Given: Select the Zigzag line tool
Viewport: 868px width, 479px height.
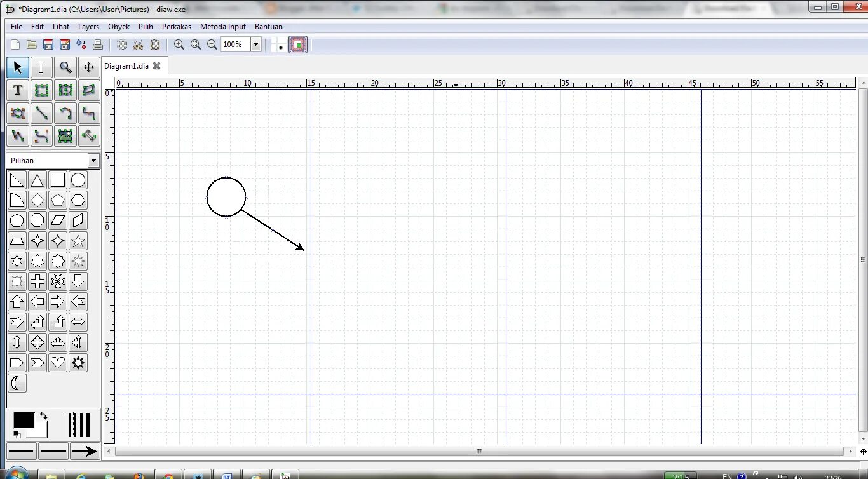Looking at the screenshot, I should (88, 113).
